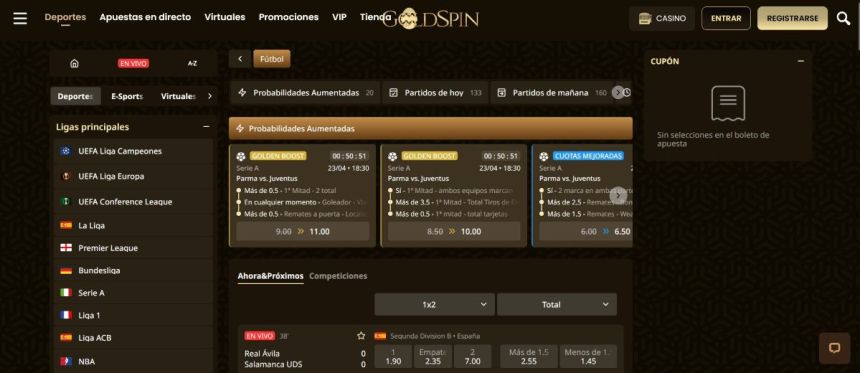The width and height of the screenshot is (860, 373).
Task: Click the Italy flag next to Serie A
Action: click(66, 293)
